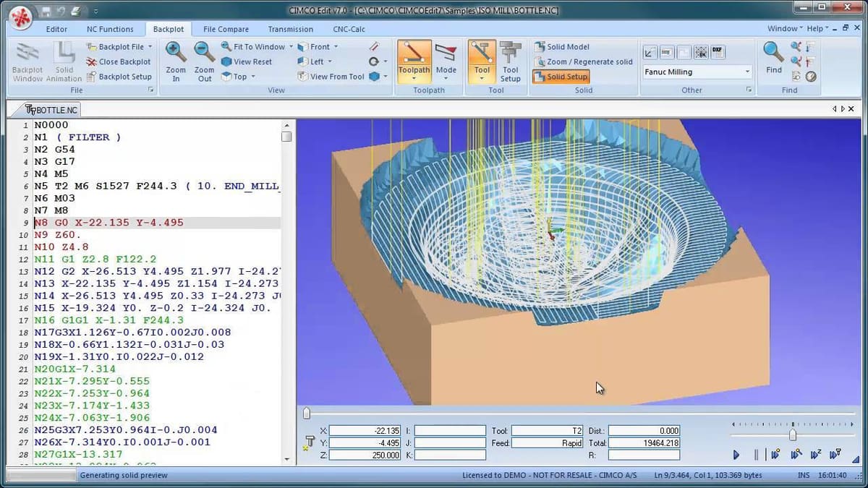
Task: Open the Fit To Window dropdown arrow
Action: pos(292,46)
